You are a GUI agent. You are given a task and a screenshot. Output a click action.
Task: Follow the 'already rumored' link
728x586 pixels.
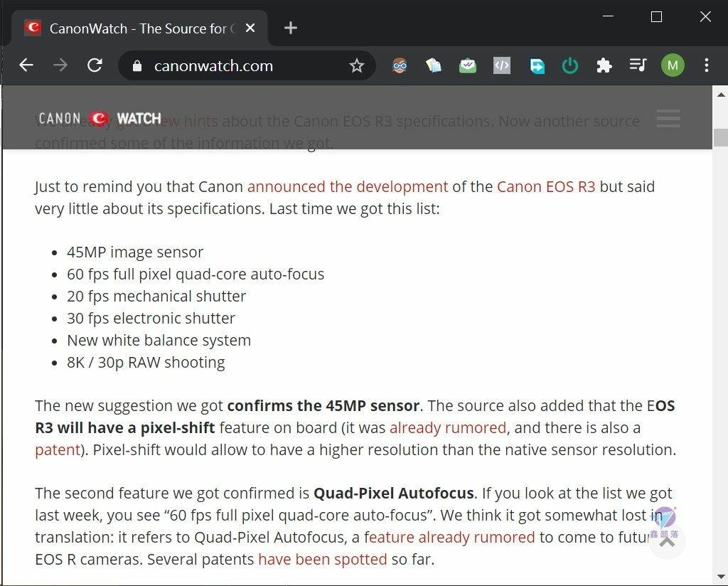pos(448,427)
